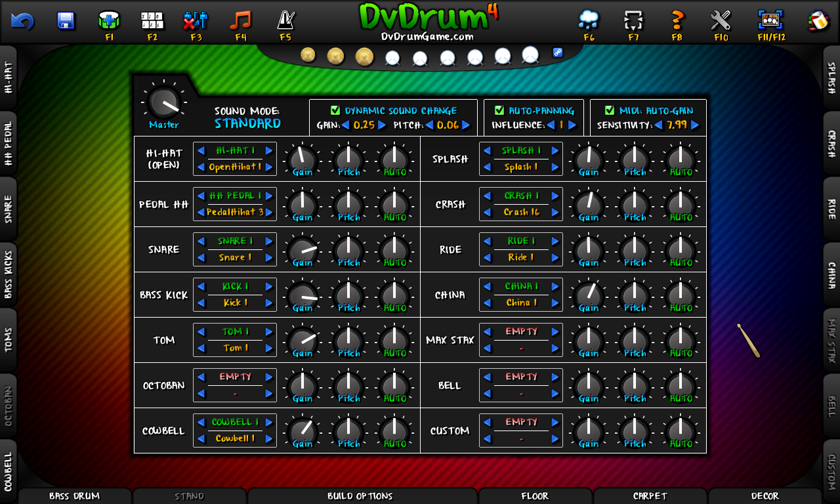840x504 pixels.
Task: Select next sound after Crash 16
Action: 555,212
